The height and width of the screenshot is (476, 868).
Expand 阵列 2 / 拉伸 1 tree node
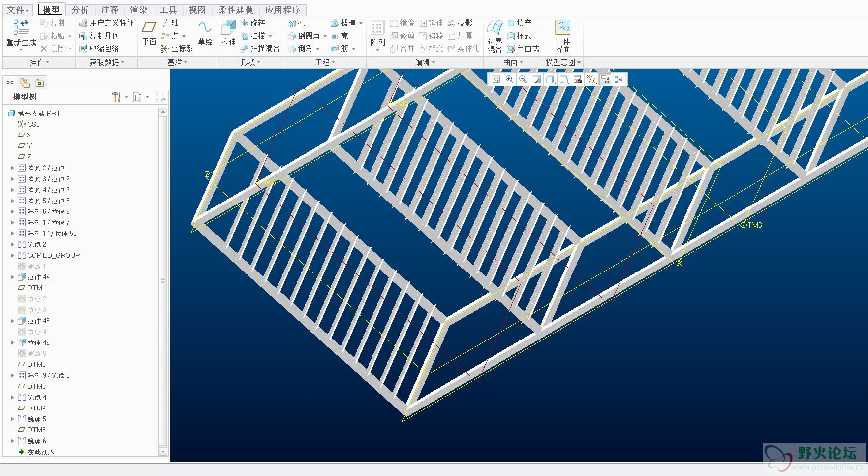pyautogui.click(x=12, y=168)
